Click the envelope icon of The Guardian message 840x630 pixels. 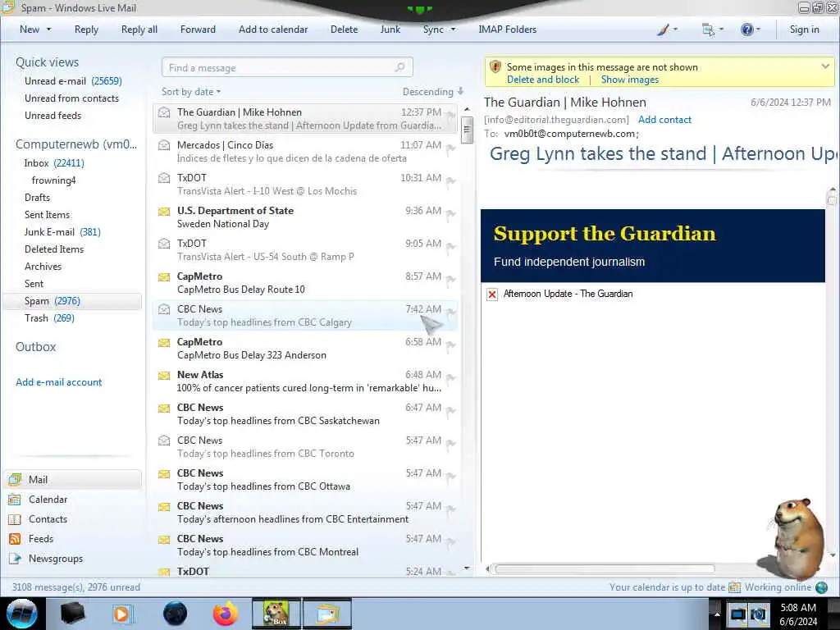click(x=164, y=112)
